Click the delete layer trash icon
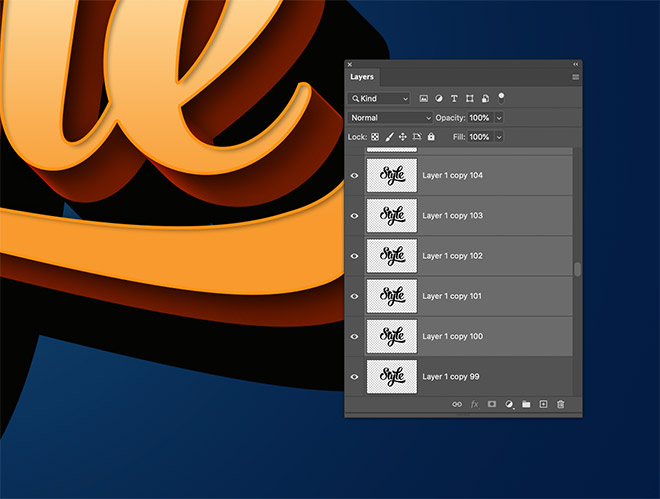This screenshot has height=499, width=660. click(x=560, y=404)
